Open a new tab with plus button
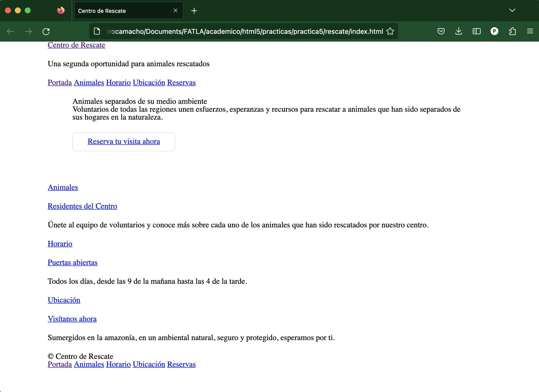 [194, 11]
